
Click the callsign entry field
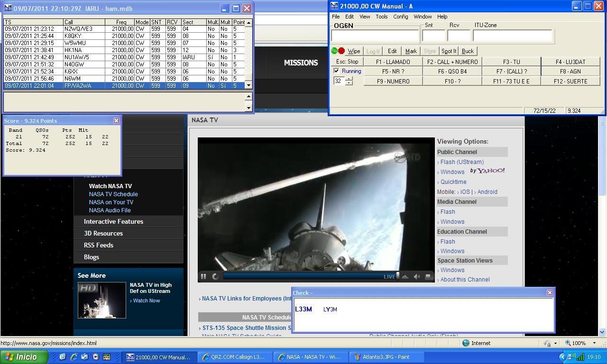coord(375,36)
